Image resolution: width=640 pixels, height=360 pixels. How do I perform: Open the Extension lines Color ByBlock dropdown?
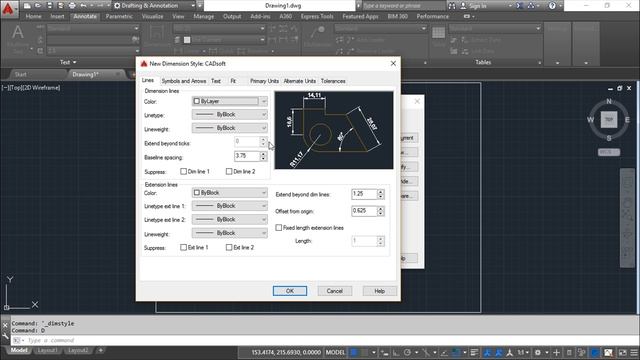(x=230, y=192)
